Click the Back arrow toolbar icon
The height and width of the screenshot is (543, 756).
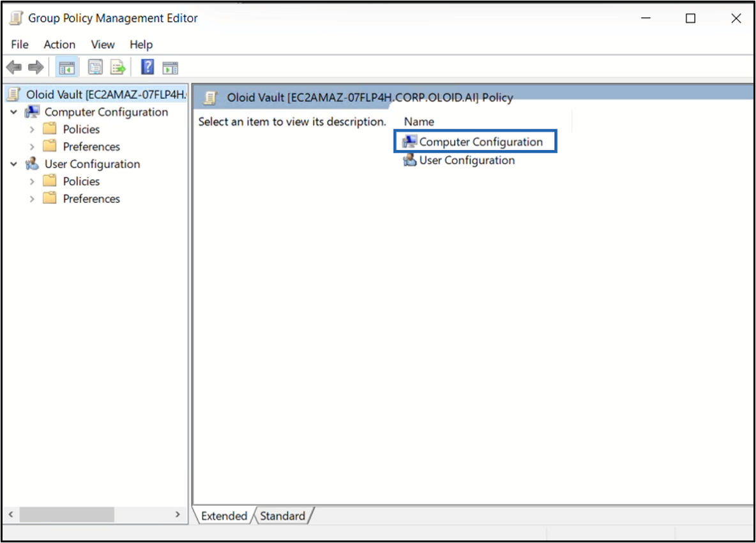tap(14, 68)
